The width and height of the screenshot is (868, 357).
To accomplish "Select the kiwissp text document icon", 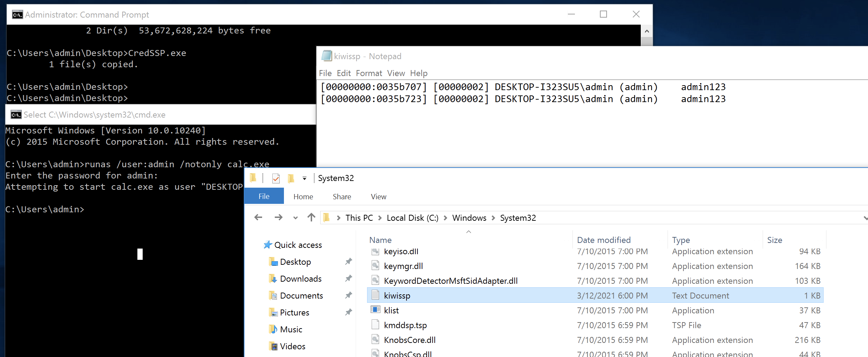I will pyautogui.click(x=375, y=295).
